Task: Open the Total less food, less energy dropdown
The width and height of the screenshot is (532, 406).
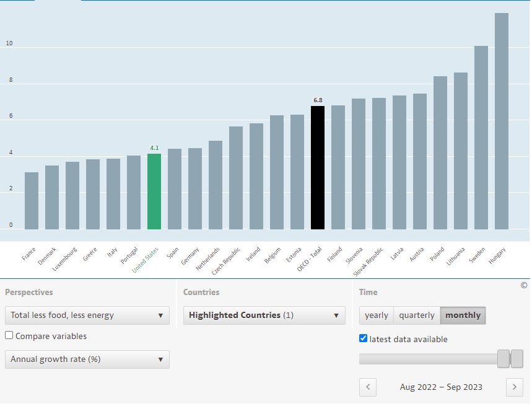Action: [87, 316]
